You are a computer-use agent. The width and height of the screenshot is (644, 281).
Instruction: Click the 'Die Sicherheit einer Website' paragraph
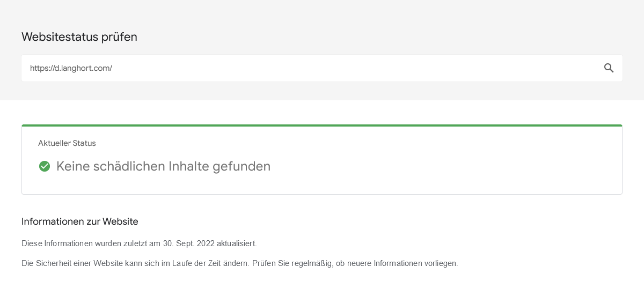click(239, 263)
